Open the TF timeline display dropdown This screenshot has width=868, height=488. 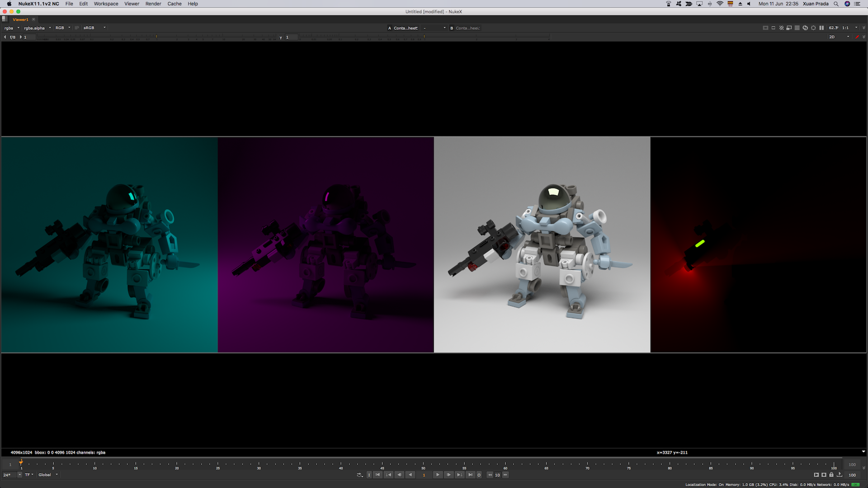(x=29, y=475)
